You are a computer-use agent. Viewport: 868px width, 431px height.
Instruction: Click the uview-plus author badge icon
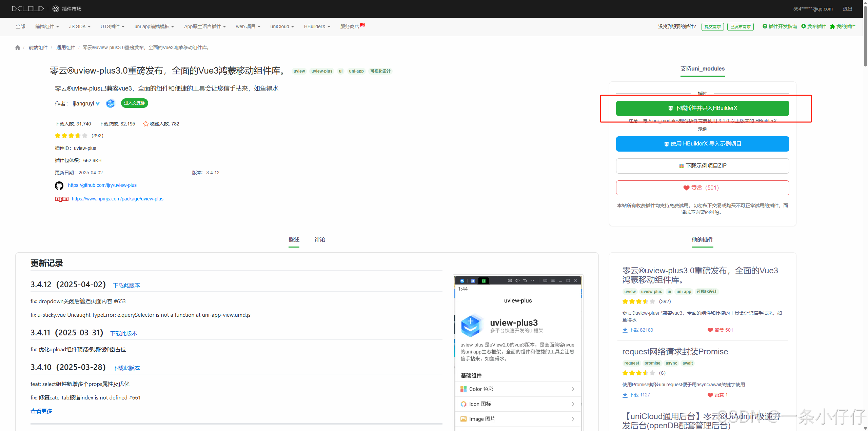coord(111,103)
